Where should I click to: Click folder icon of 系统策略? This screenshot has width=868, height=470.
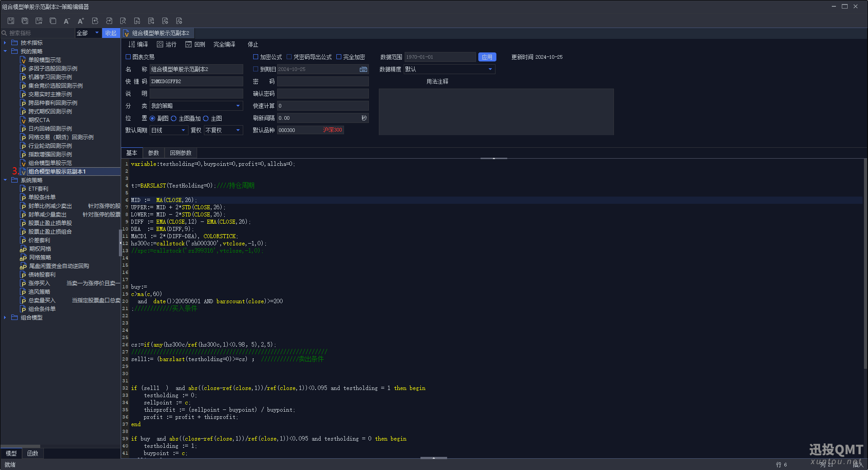(x=14, y=180)
